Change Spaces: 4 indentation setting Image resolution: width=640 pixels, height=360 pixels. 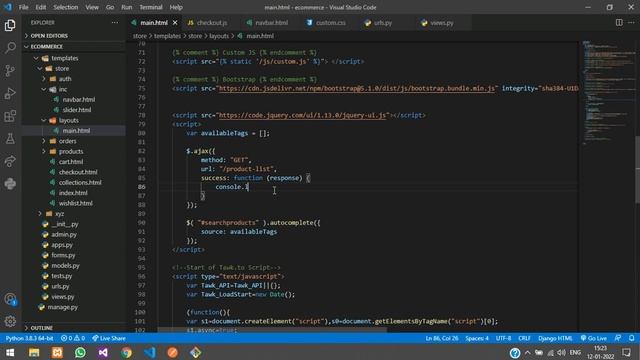[477, 338]
